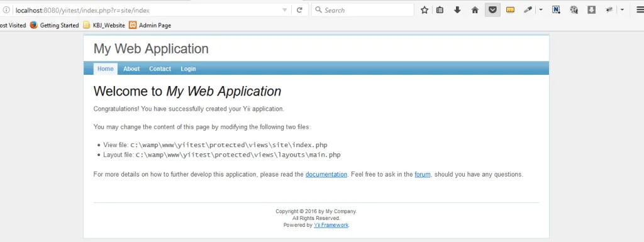Click the views\site\index.php view file path
The width and height of the screenshot is (644, 242).
coord(229,145)
